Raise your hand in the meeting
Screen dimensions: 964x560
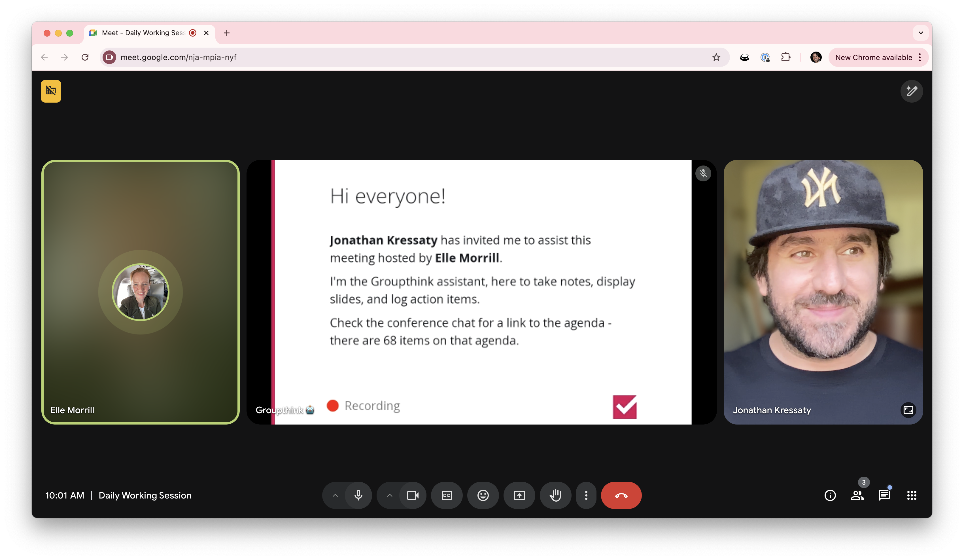555,495
